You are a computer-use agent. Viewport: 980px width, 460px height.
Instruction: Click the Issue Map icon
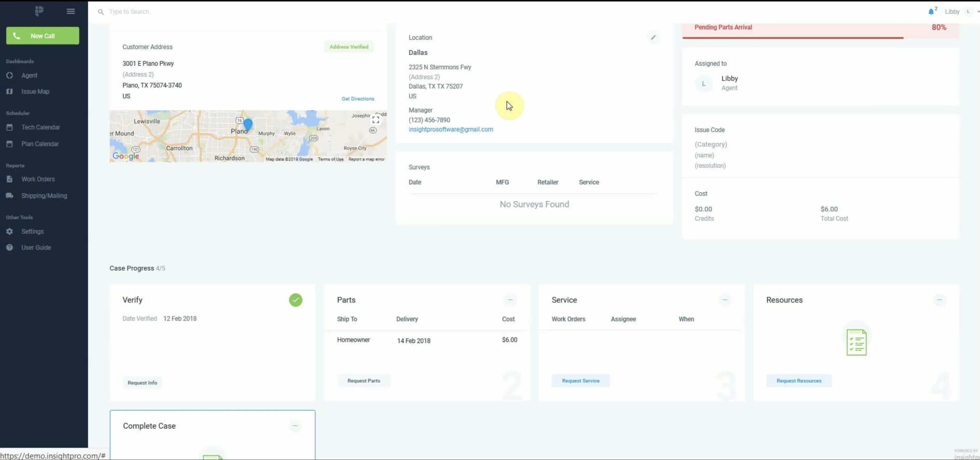pyautogui.click(x=10, y=91)
